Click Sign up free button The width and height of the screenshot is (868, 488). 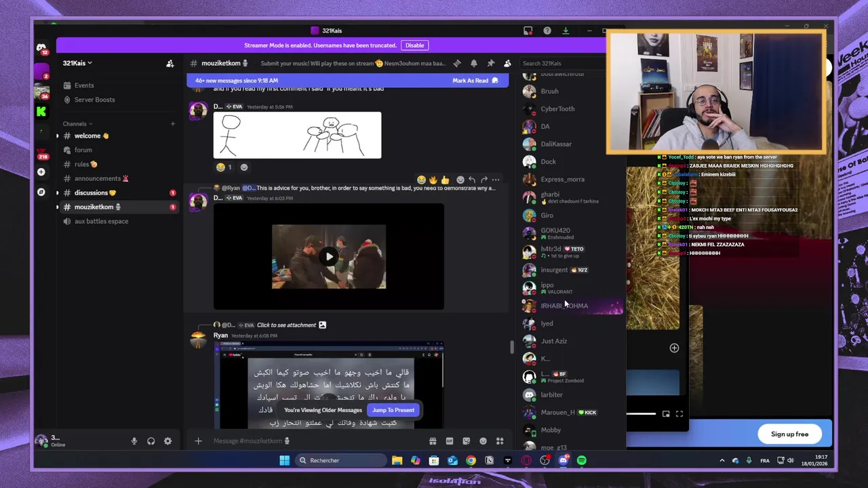coord(789,434)
